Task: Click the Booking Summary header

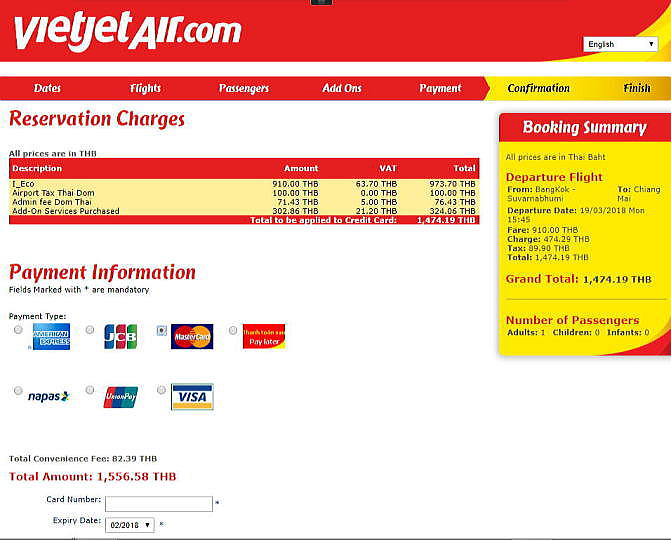Action: pos(585,127)
